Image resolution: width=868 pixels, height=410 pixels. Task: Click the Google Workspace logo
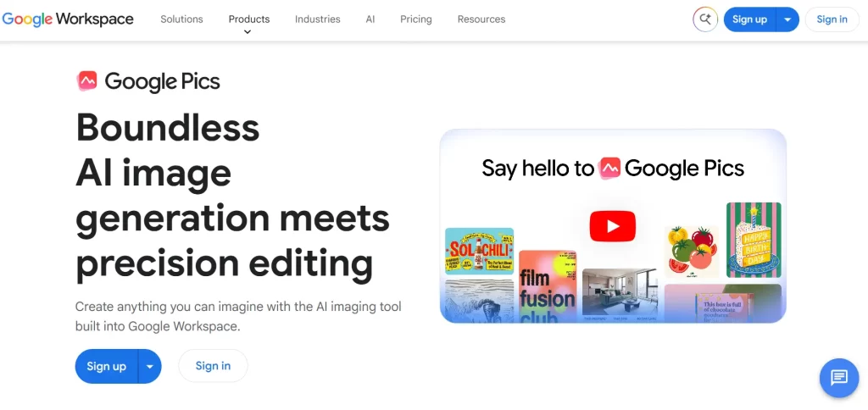coord(68,19)
